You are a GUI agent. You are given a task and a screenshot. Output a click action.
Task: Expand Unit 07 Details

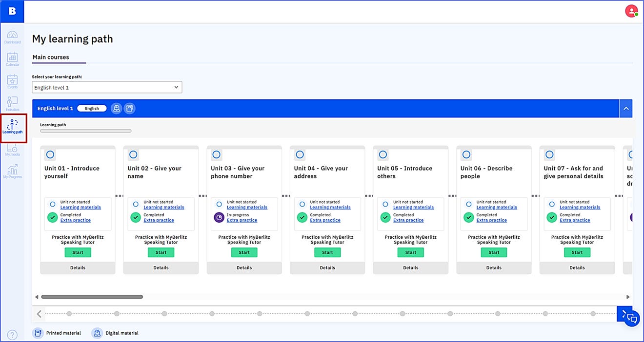(577, 267)
